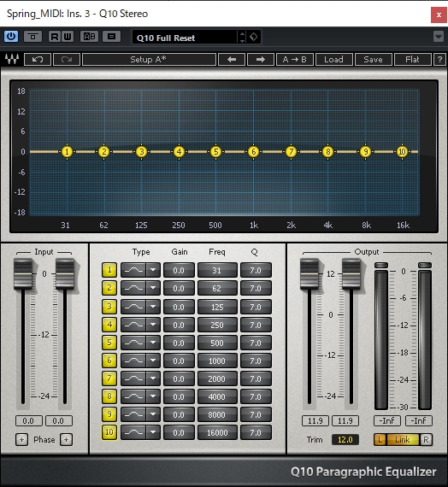Load next preset with right arrow
Viewport: 448px width, 487px height.
(261, 59)
